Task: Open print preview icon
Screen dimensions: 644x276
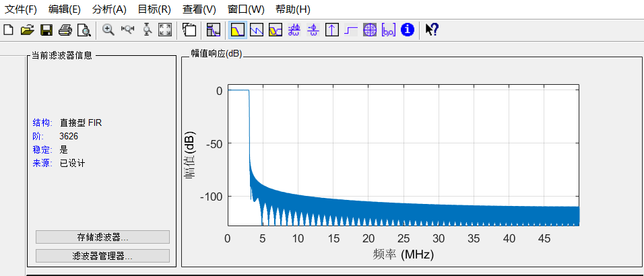Action: [x=84, y=30]
